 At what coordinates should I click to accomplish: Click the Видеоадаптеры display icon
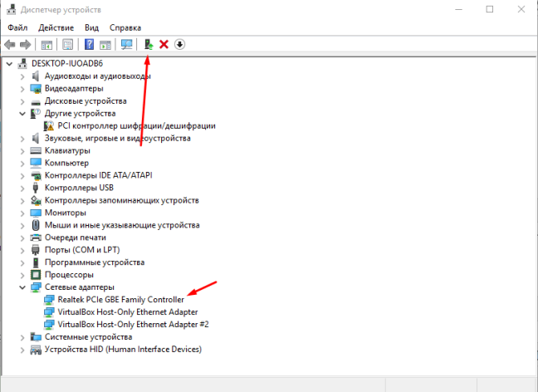[x=36, y=89]
